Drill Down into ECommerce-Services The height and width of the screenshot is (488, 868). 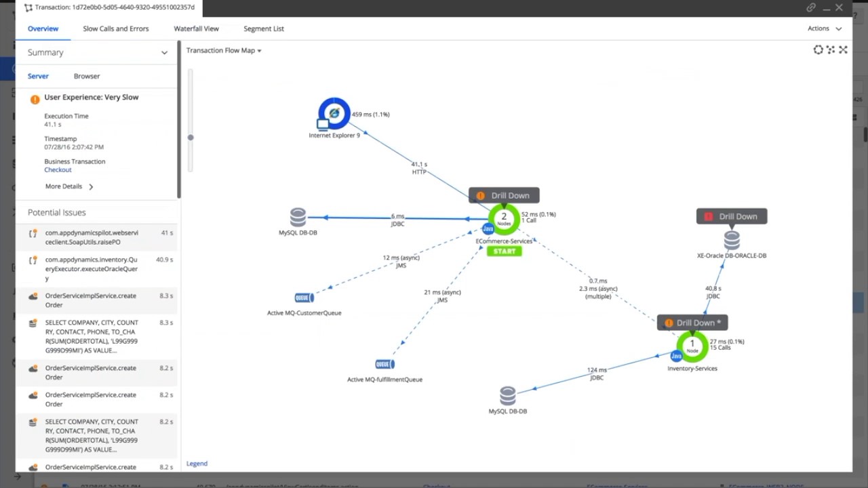[x=504, y=195]
